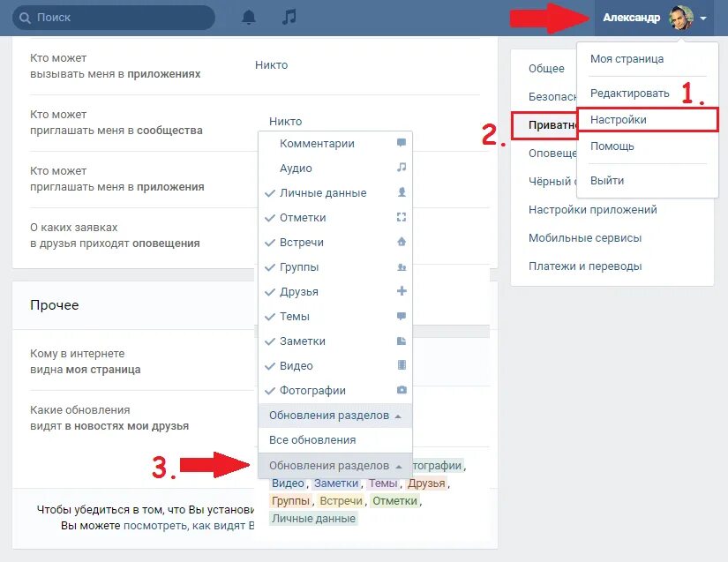Click the Александр profile avatar

(x=680, y=19)
